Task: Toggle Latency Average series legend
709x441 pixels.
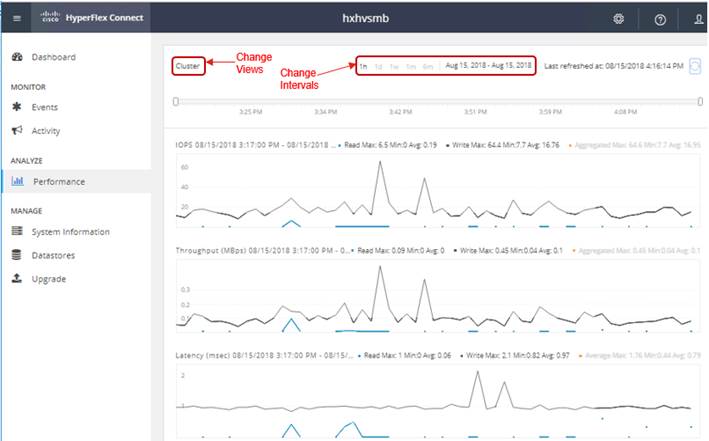Action: coord(639,356)
